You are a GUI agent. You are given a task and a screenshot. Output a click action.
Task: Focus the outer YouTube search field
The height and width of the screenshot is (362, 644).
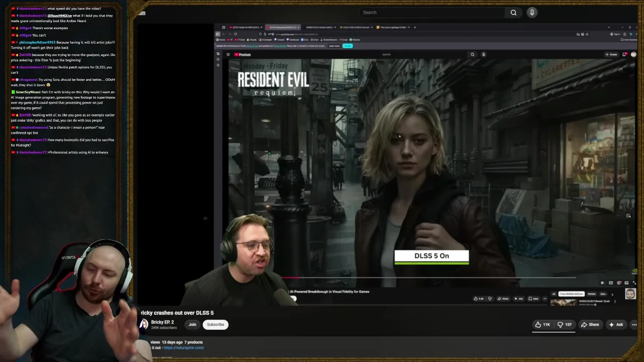pyautogui.click(x=432, y=13)
